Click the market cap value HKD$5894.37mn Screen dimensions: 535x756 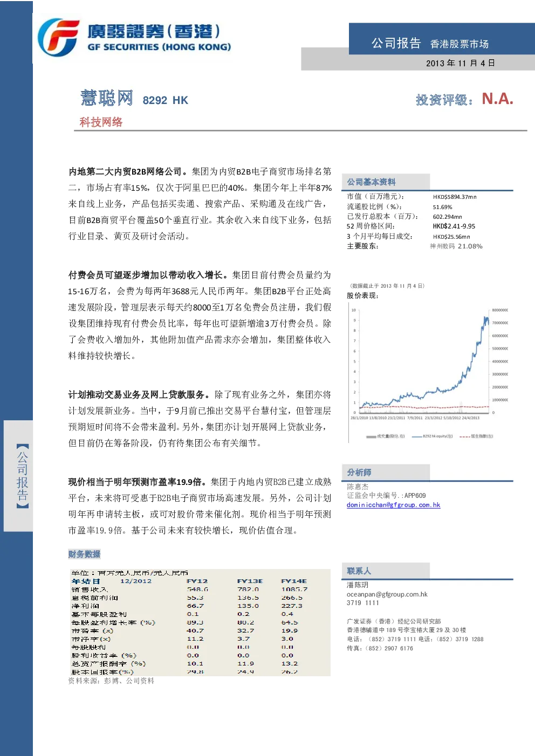[x=455, y=197]
